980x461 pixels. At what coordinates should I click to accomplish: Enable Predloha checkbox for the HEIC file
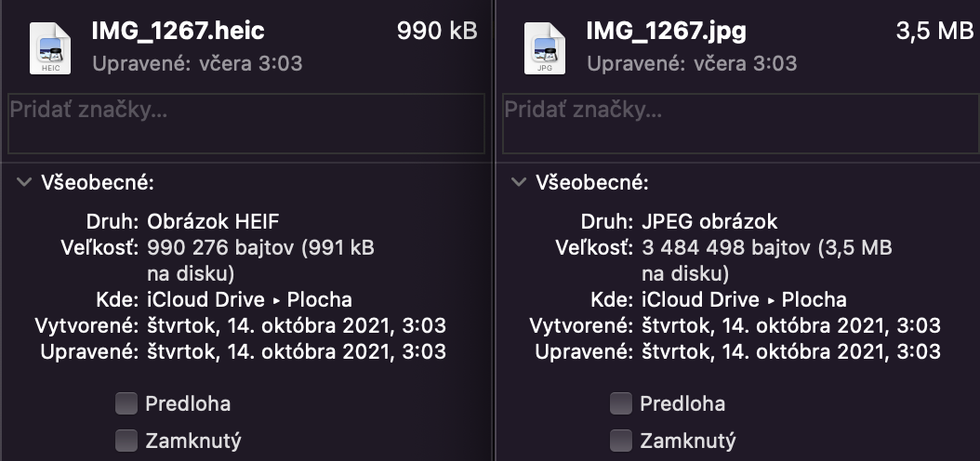[x=126, y=403]
